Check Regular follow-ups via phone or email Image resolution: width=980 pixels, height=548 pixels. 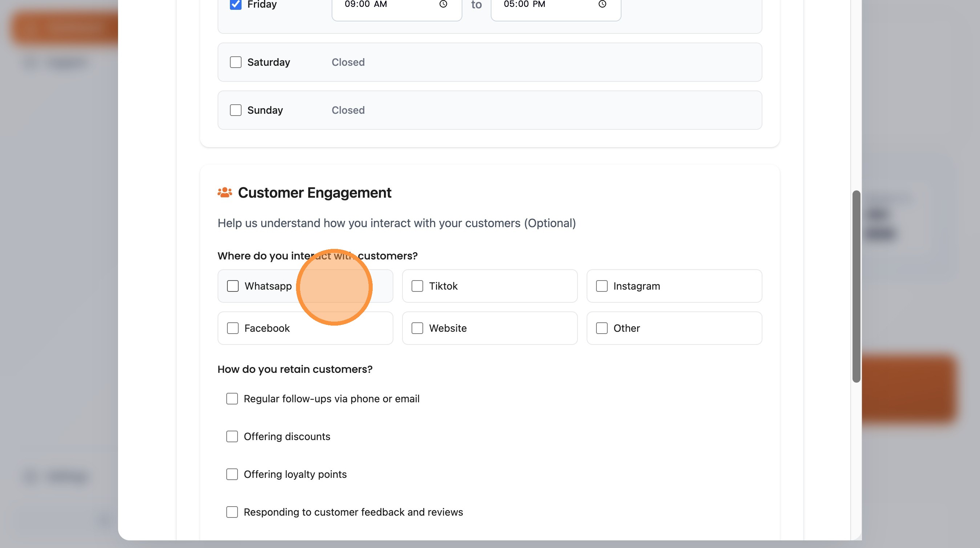(x=232, y=398)
